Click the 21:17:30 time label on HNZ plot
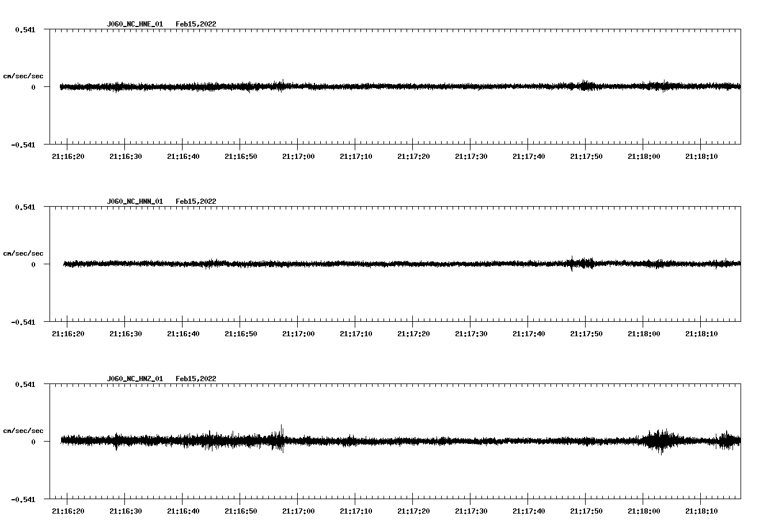The width and height of the screenshot is (782, 532). pyautogui.click(x=471, y=511)
